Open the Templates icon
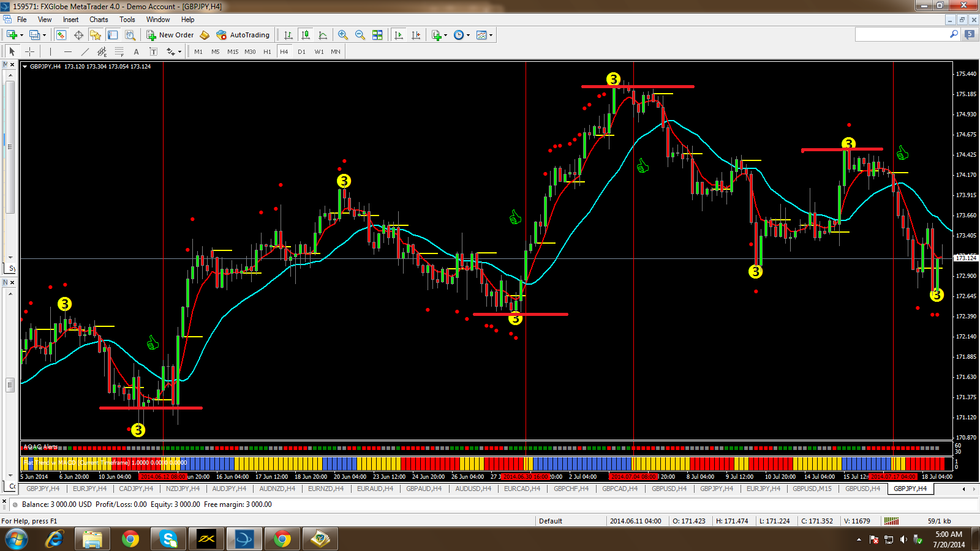Image resolution: width=980 pixels, height=551 pixels. (x=481, y=35)
